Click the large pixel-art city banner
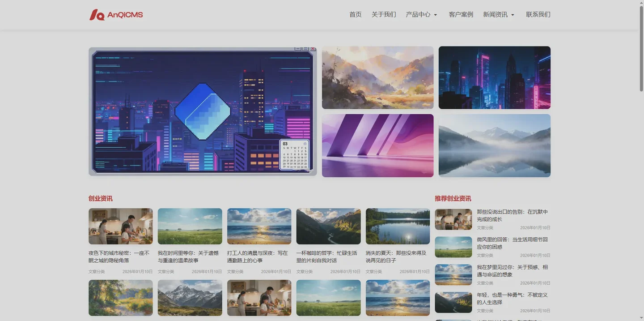644x321 pixels. [203, 111]
